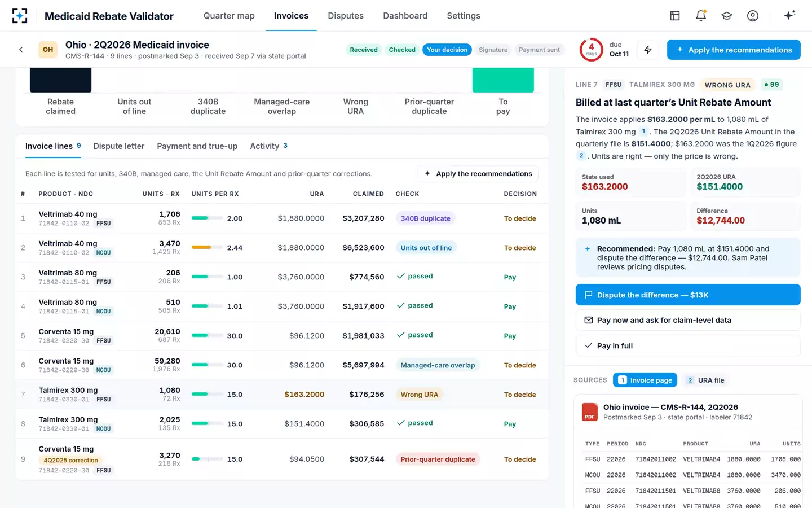Click the dark Rebate claimed chart bar
812x508 pixels.
click(x=60, y=80)
